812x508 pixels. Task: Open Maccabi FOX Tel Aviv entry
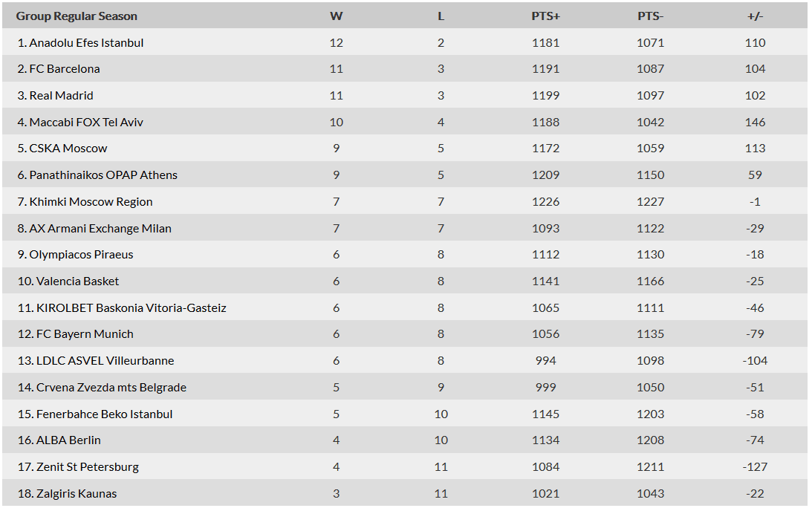pos(80,123)
